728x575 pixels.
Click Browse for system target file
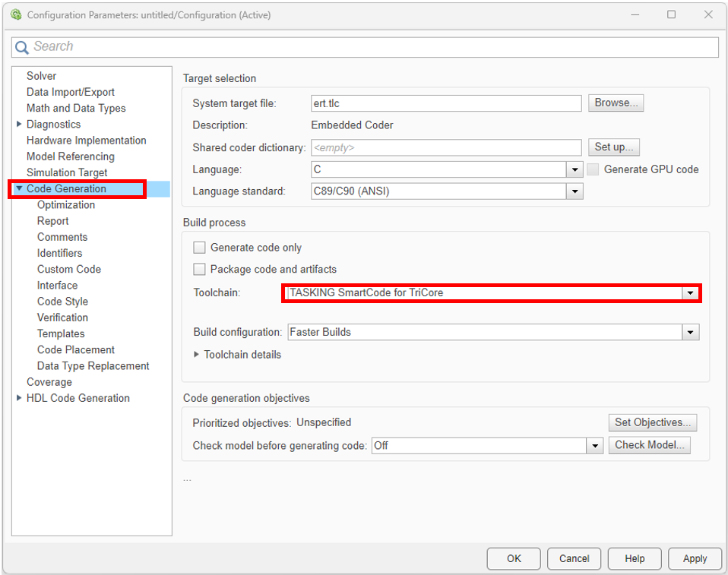pyautogui.click(x=616, y=103)
